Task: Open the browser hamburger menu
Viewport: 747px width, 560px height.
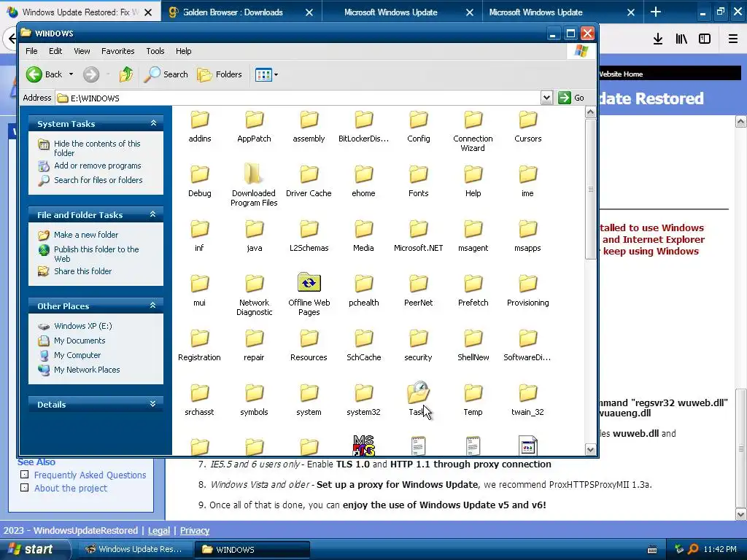Action: click(733, 39)
